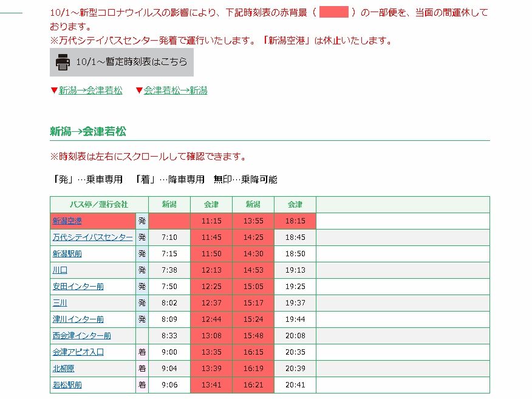Select the 7:50 time cell

click(169, 287)
